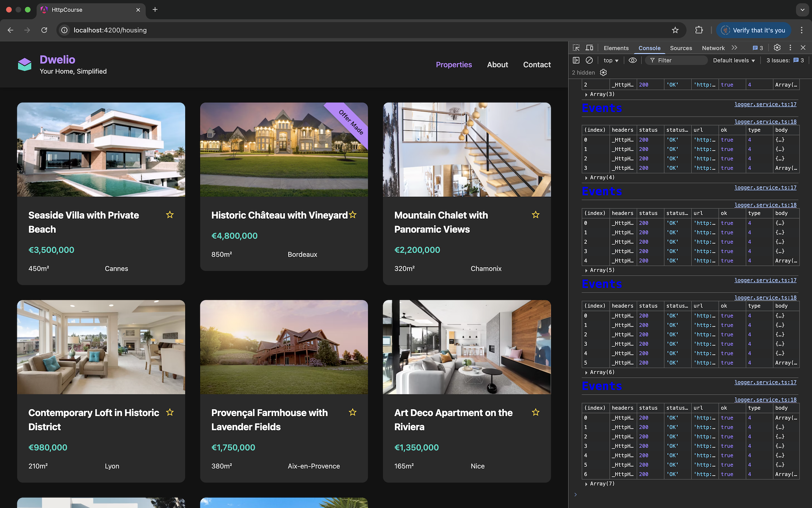Open the top JavaScript context dropdown
812x508 pixels.
point(611,60)
